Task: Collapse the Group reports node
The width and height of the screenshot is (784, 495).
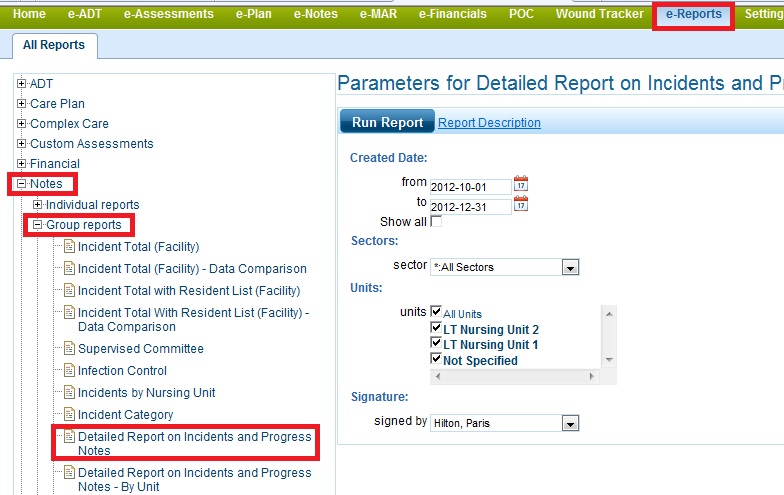Action: pos(38,225)
